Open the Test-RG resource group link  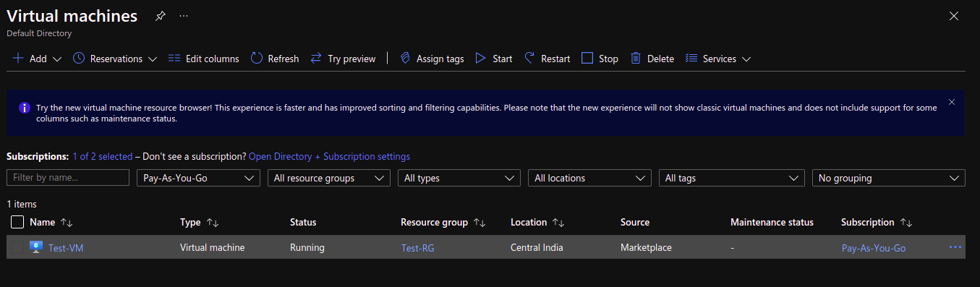click(x=418, y=248)
